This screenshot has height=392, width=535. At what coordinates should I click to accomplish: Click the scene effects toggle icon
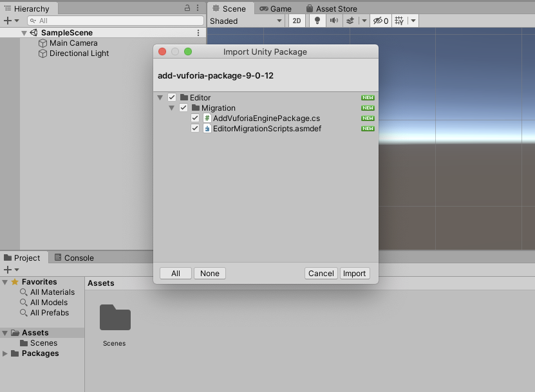coord(350,21)
